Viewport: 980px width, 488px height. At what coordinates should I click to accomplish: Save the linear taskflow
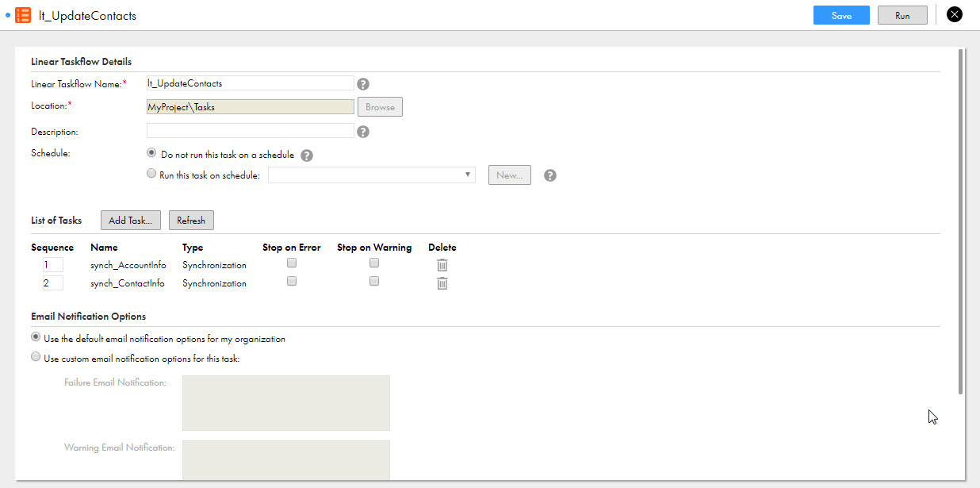click(x=841, y=15)
